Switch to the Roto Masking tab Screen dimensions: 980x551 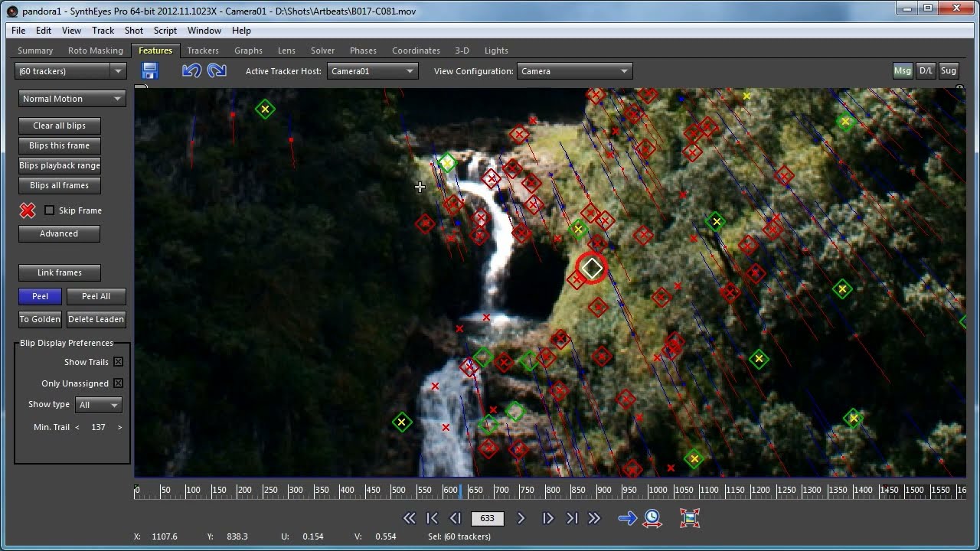[96, 51]
